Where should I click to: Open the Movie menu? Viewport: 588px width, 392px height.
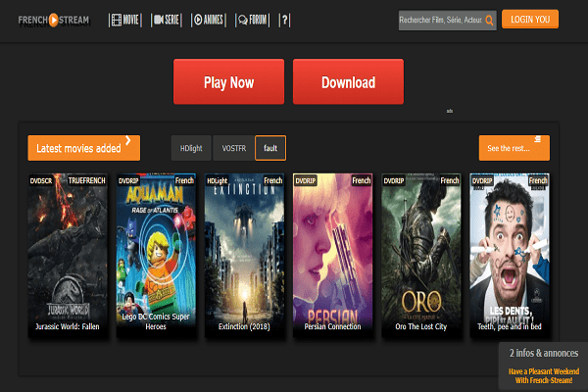[125, 20]
